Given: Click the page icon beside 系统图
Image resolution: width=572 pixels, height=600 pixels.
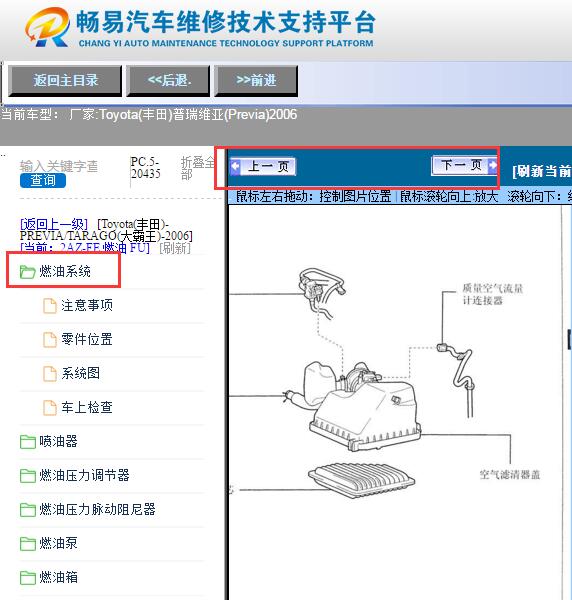Looking at the screenshot, I should click(50, 374).
